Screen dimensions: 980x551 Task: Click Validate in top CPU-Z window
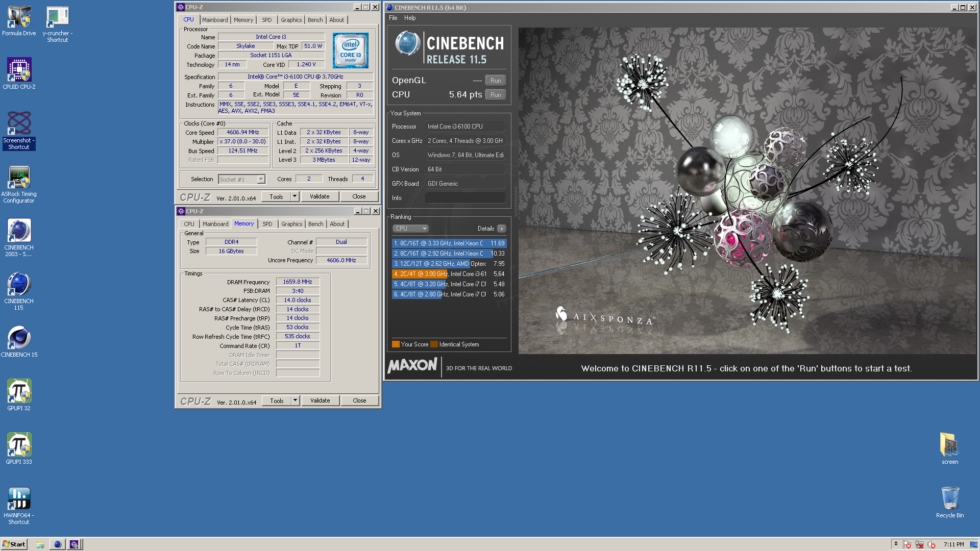point(320,196)
